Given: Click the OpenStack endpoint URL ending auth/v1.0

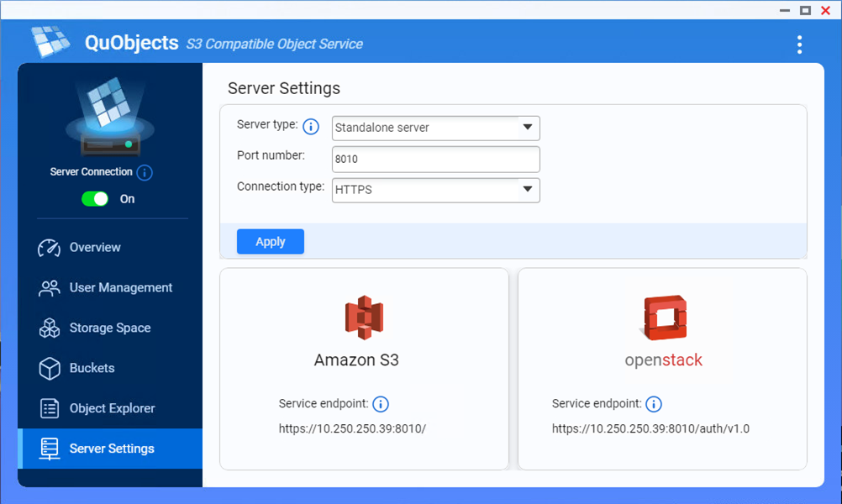Looking at the screenshot, I should (651, 429).
